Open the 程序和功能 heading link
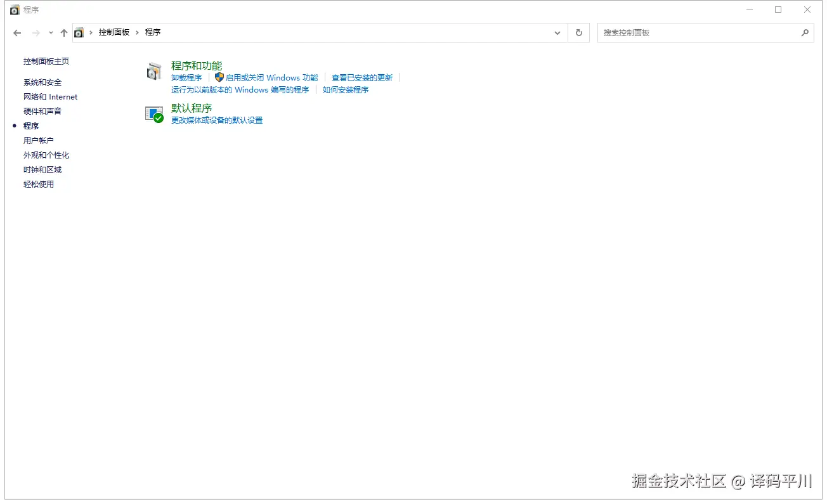 tap(197, 65)
